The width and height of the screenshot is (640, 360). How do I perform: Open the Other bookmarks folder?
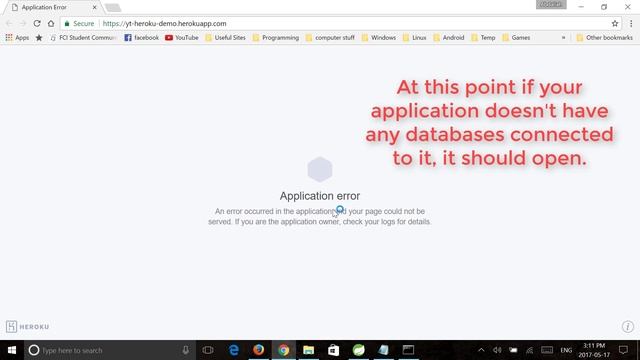pyautogui.click(x=604, y=38)
